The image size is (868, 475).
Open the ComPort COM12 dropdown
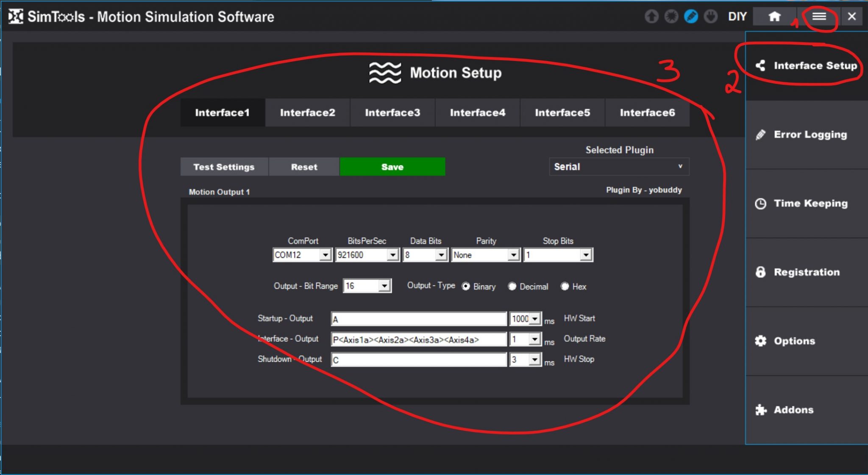[325, 255]
